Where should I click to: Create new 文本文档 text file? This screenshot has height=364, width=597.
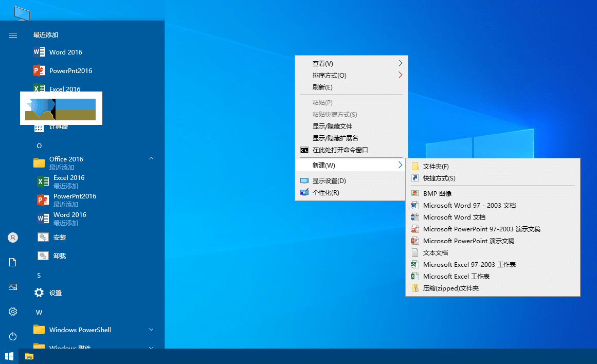493,252
